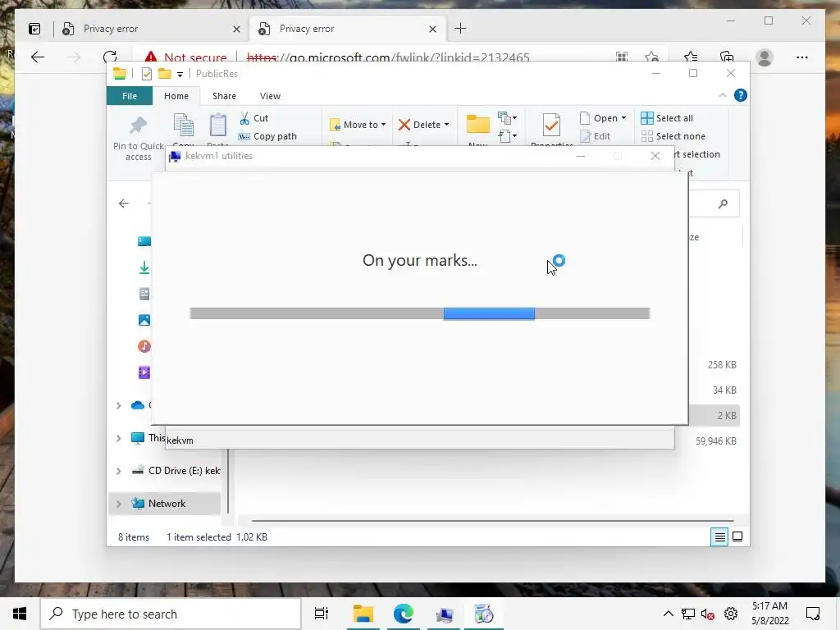Viewport: 840px width, 630px height.
Task: Select the Desktop quick access icon
Action: (144, 242)
